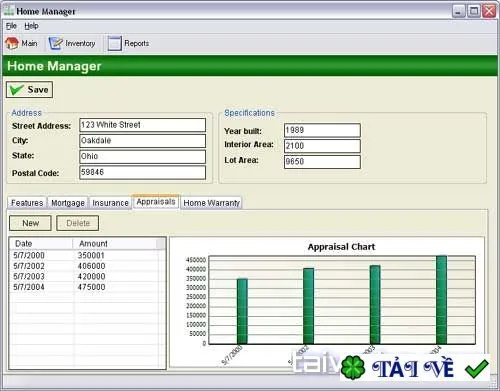
Task: Click the Appraisal Chart title
Action: pos(341,247)
